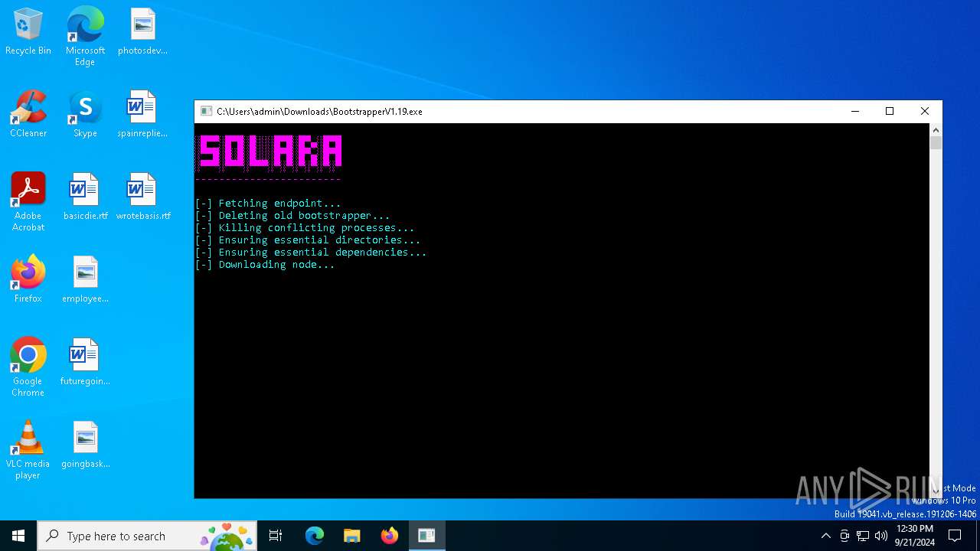Click the Windows Start button
Image resolution: width=980 pixels, height=551 pixels.
(18, 536)
